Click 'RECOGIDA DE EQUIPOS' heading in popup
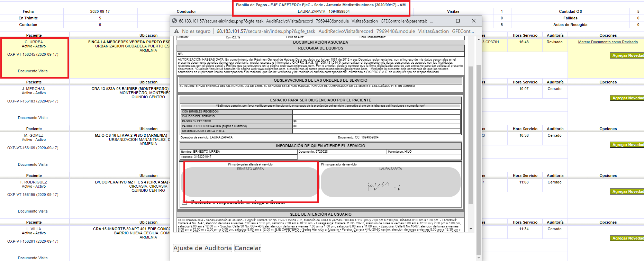This screenshot has height=261, width=644. pos(320,48)
